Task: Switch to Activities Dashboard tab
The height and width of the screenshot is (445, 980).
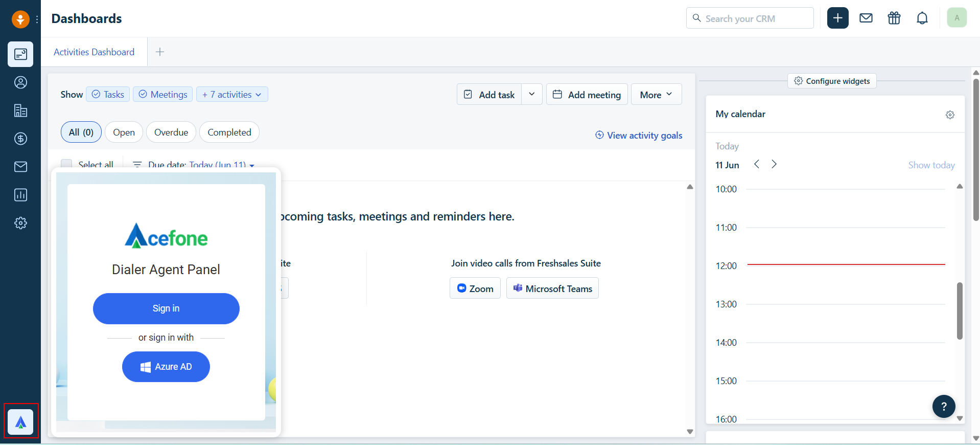Action: pos(94,52)
